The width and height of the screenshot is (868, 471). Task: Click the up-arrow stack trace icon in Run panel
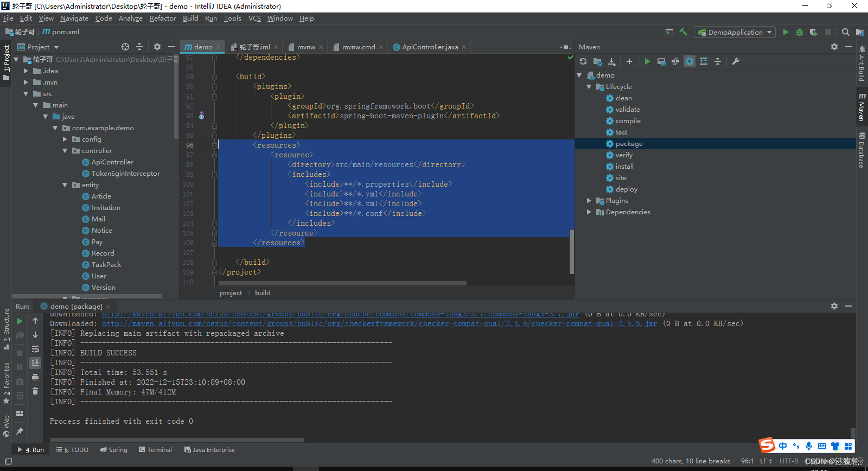[x=35, y=321]
